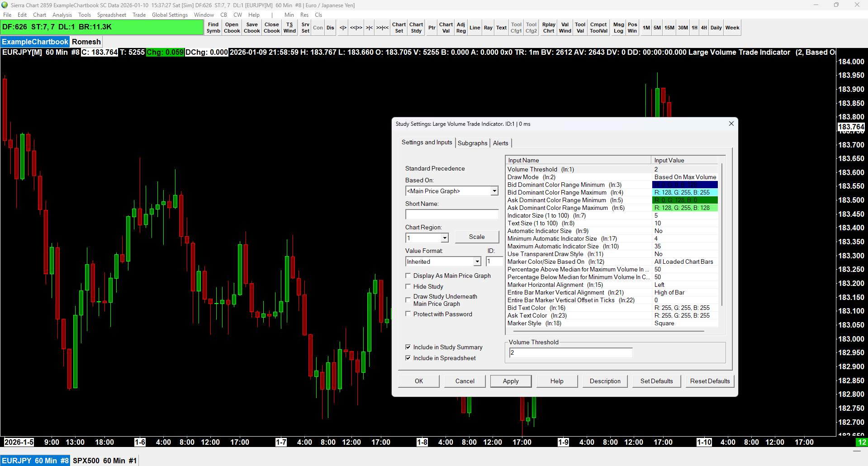Click the dialog's Help button
This screenshot has width=868, height=466.
(557, 381)
